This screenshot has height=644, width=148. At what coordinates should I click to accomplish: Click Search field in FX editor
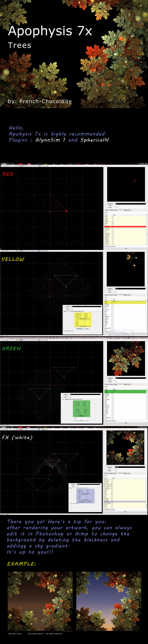[x=127, y=476]
